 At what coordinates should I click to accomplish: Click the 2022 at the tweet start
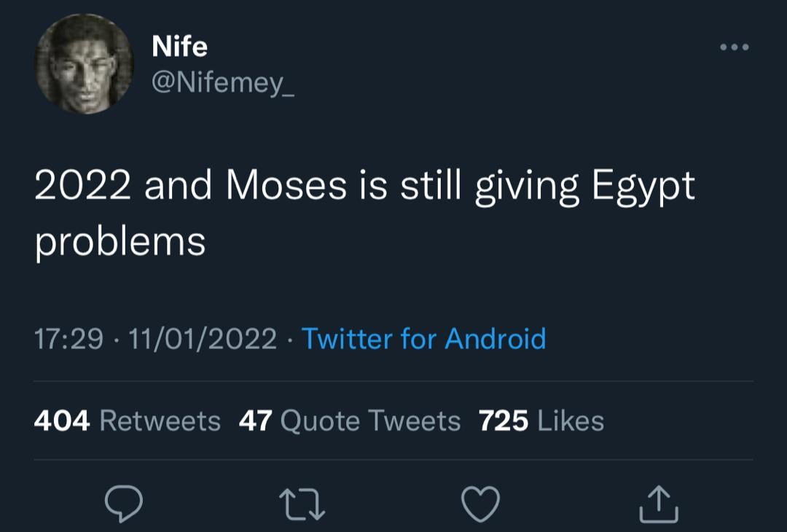pyautogui.click(x=83, y=186)
